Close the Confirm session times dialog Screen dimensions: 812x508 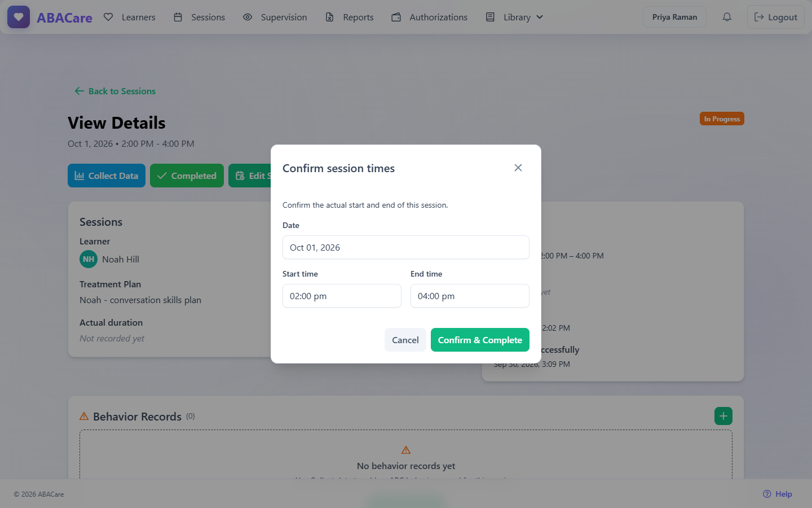[518, 168]
